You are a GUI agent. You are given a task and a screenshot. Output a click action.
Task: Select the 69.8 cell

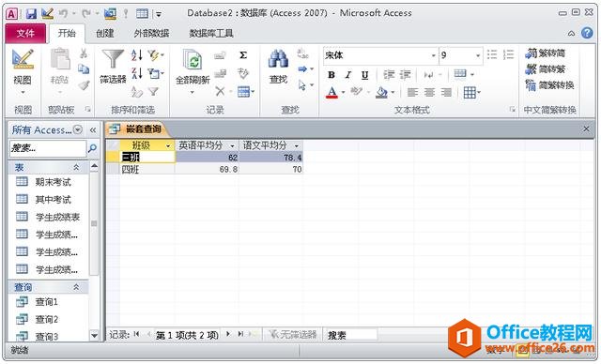(207, 169)
